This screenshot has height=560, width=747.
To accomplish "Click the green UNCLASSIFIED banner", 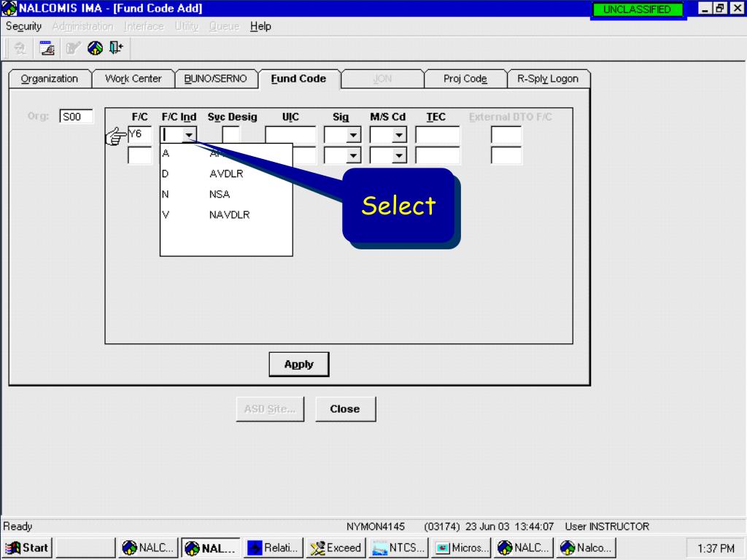I will [637, 9].
